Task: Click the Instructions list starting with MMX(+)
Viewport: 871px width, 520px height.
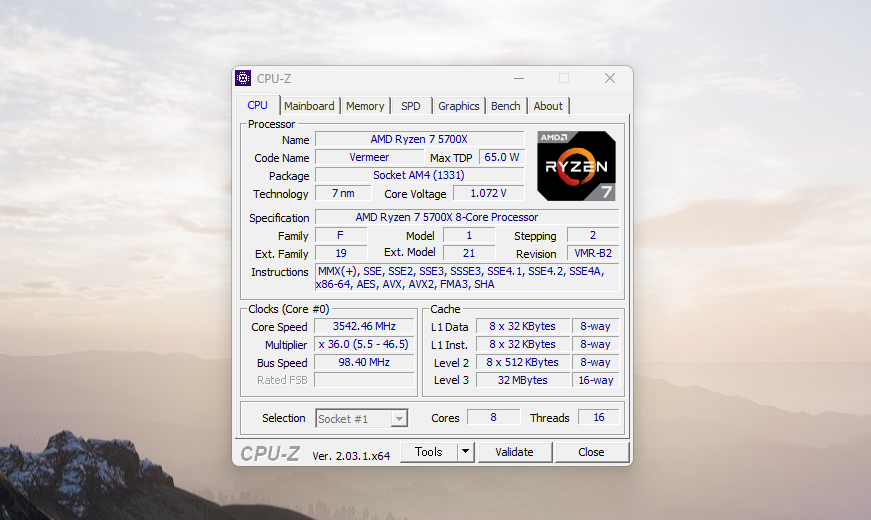Action: (467, 278)
